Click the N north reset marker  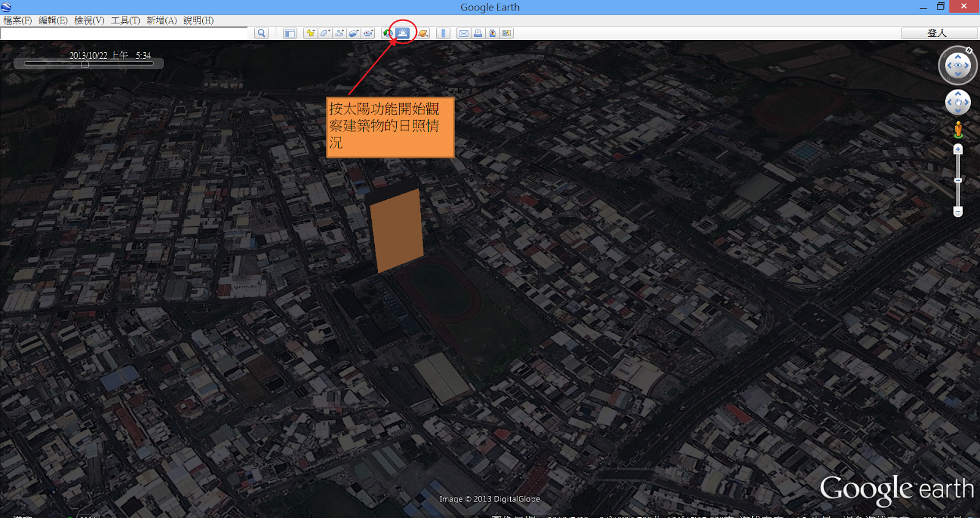coord(969,50)
